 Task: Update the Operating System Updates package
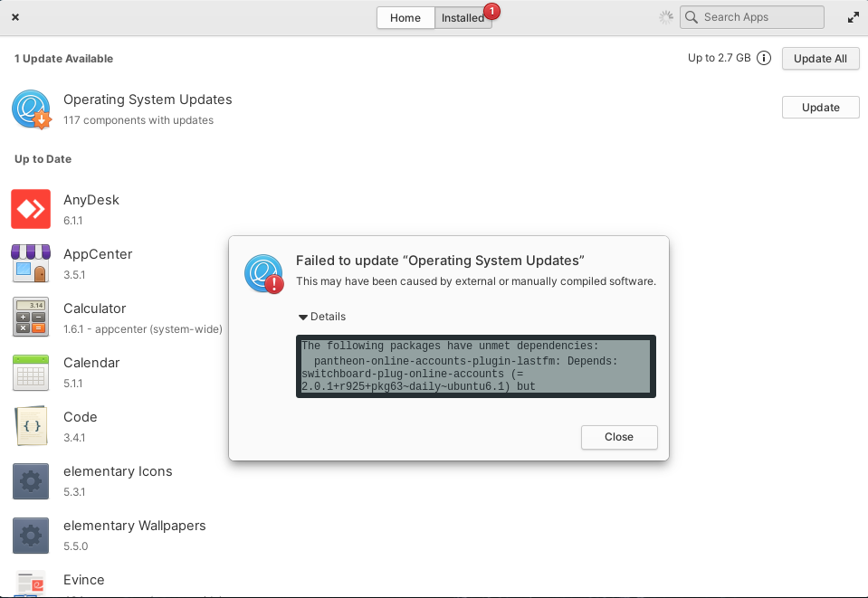coord(820,107)
